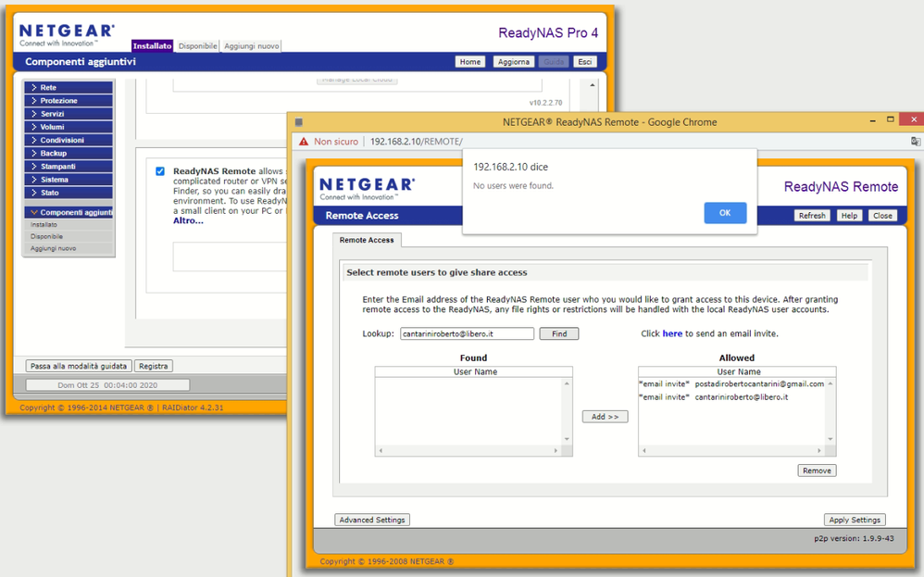Collapse the Componenti aggiuntivi section
The height and width of the screenshot is (577, 924).
[x=69, y=212]
